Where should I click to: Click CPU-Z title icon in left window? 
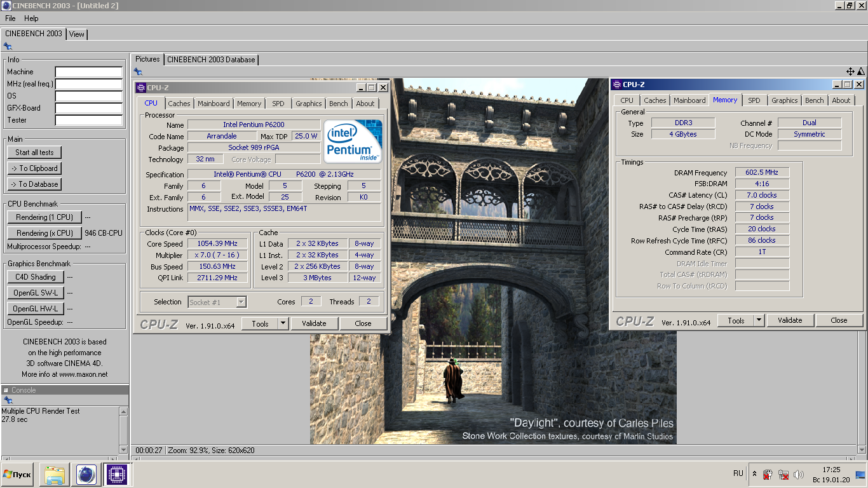tap(142, 88)
